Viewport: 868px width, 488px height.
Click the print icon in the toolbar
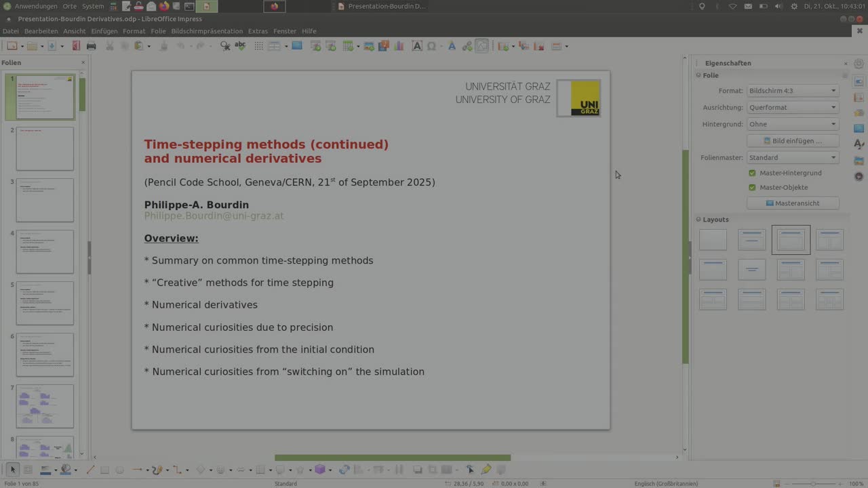91,46
